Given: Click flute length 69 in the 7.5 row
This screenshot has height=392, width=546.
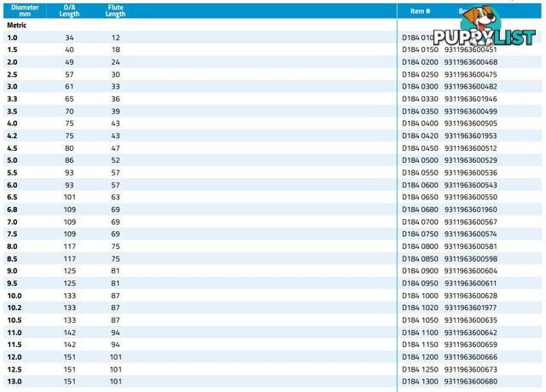Looking at the screenshot, I should [x=116, y=234].
